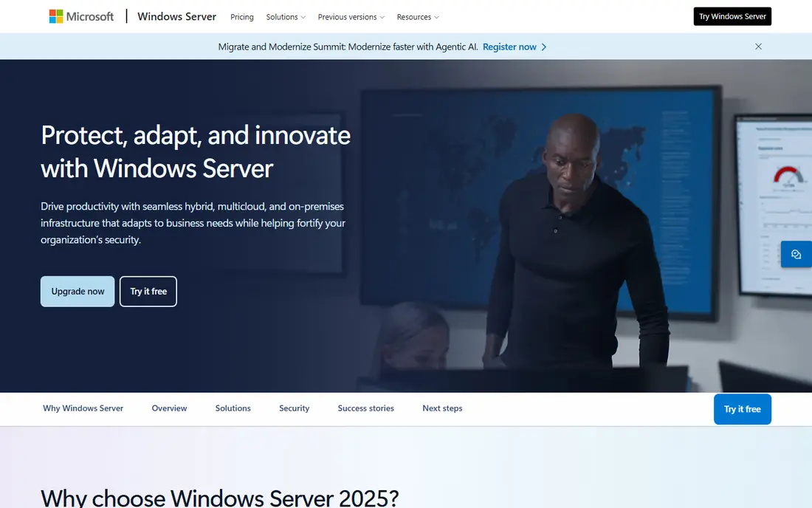
Task: Click the blue Try it free button
Action: [742, 409]
